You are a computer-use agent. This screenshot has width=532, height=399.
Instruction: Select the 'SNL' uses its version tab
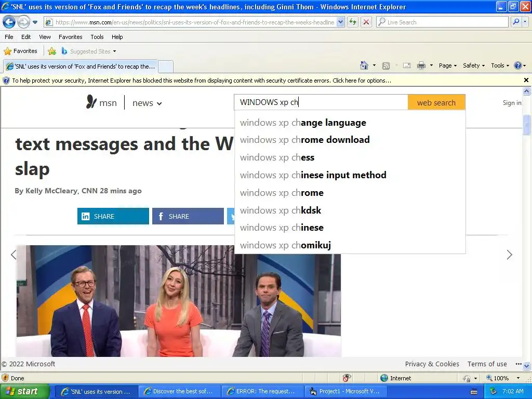tap(81, 66)
